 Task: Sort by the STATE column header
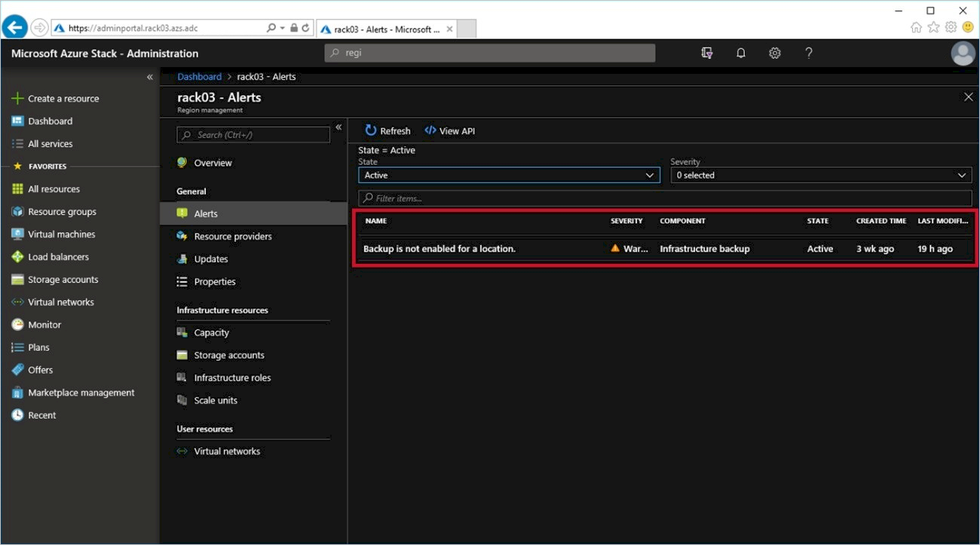coord(818,221)
